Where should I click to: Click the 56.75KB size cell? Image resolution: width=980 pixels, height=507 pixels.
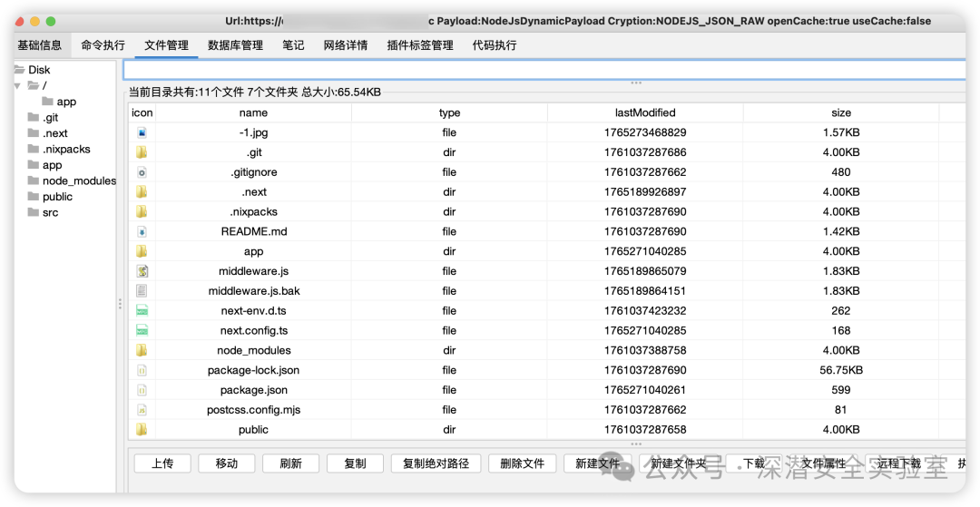point(841,370)
